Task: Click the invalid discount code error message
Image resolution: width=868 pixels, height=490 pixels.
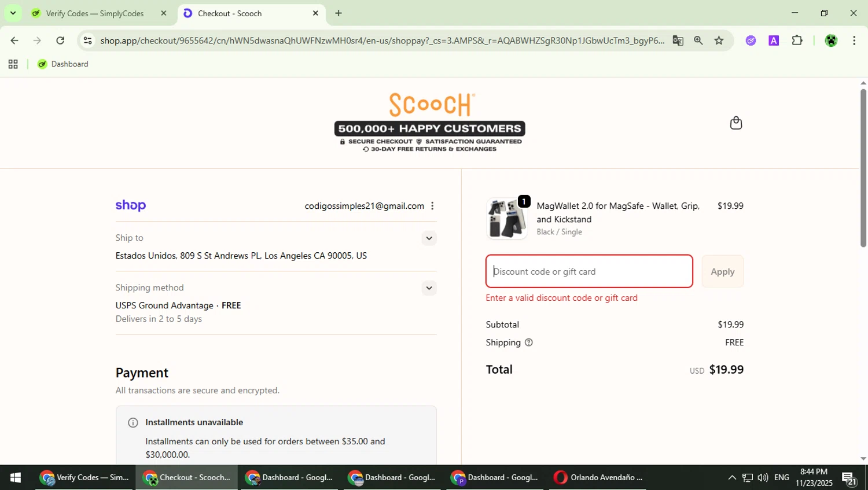Action: click(561, 298)
